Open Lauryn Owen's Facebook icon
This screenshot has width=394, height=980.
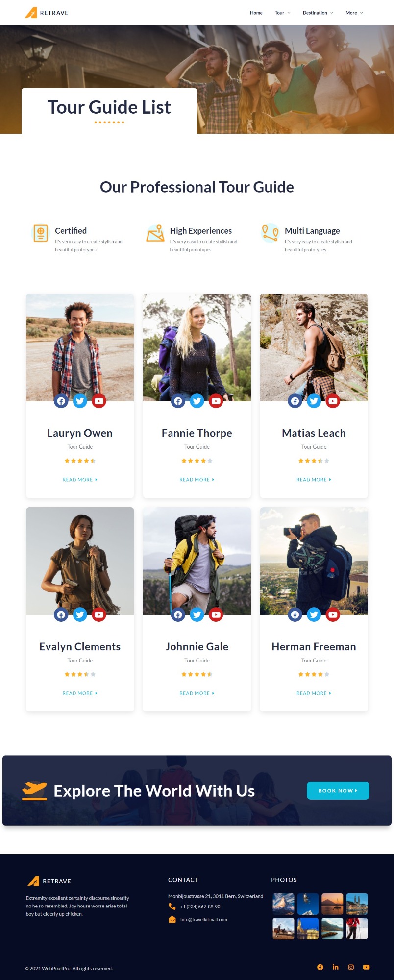pyautogui.click(x=61, y=401)
